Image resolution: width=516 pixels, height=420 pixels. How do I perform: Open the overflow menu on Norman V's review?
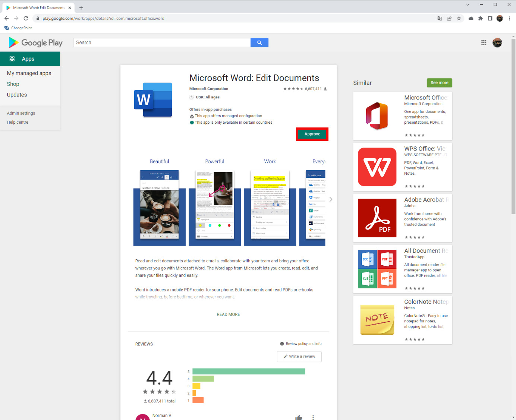(x=313, y=417)
